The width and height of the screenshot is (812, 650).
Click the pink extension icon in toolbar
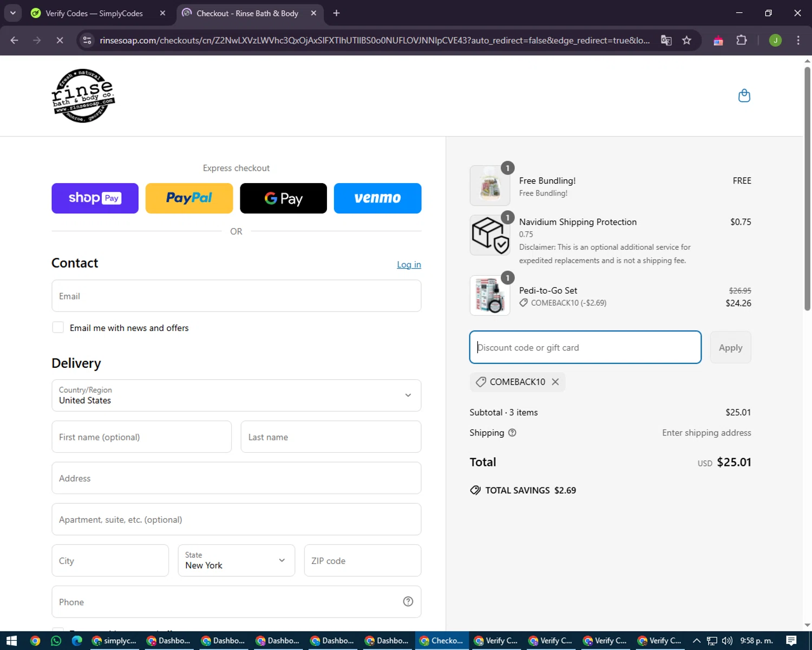tap(718, 41)
